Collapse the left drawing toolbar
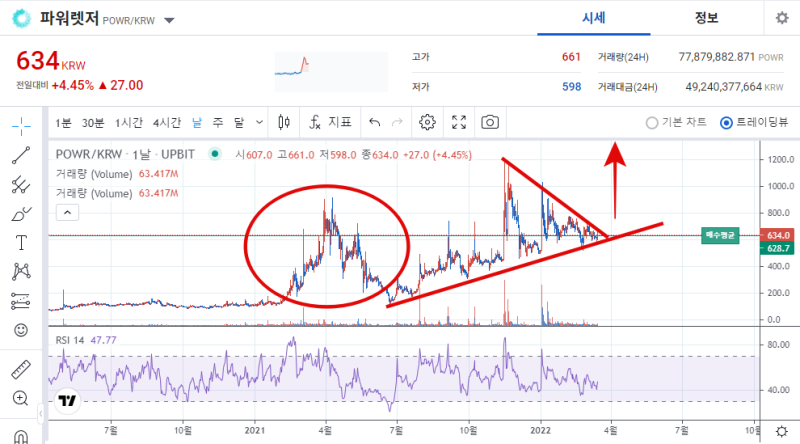Screen dimensions: 800x444 [41, 414]
